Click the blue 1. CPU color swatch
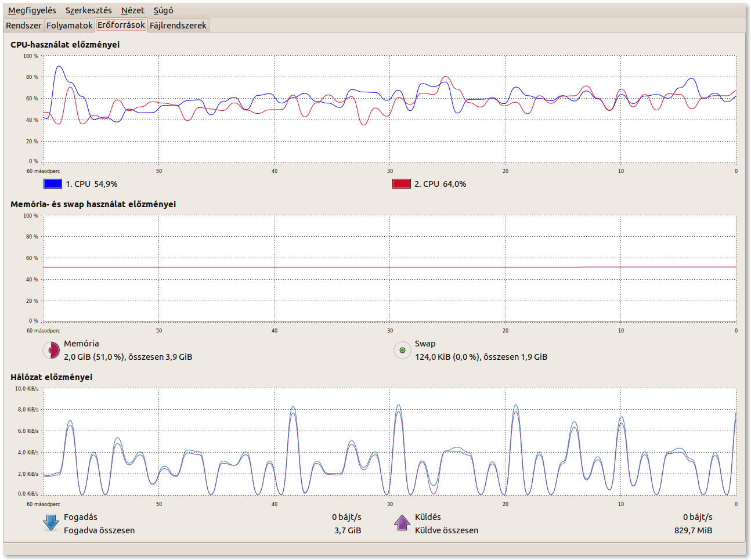This screenshot has height=560, width=751. point(53,184)
